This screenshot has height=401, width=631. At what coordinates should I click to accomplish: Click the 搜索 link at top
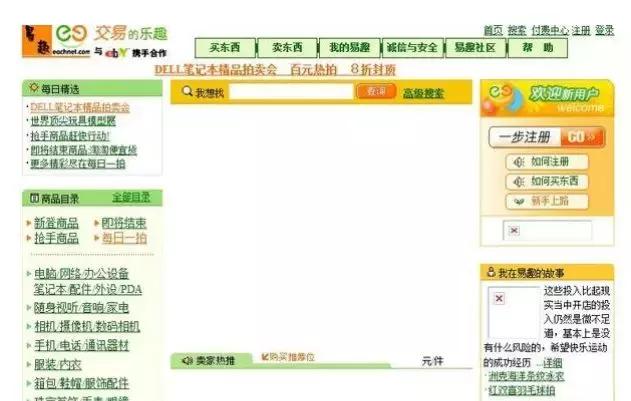click(517, 31)
